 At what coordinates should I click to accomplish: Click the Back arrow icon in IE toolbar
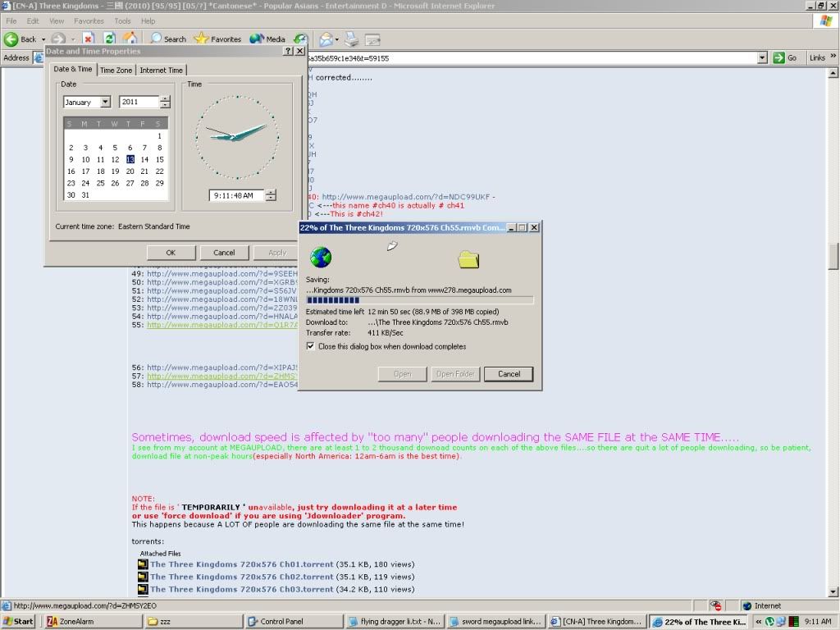[11, 39]
